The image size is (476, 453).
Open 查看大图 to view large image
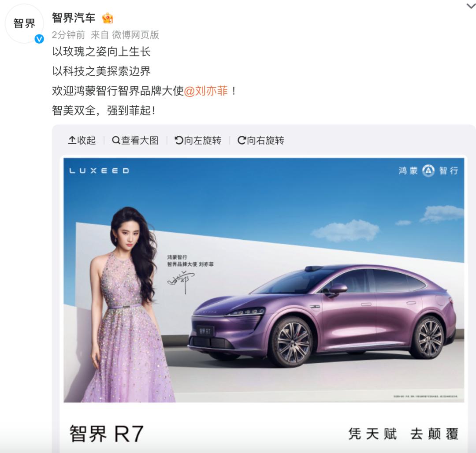click(x=135, y=140)
